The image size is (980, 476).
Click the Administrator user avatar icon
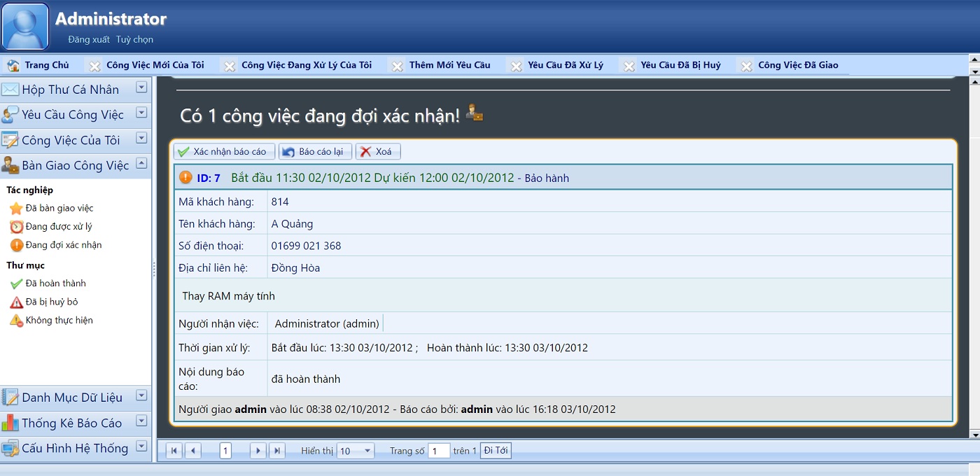pos(26,27)
